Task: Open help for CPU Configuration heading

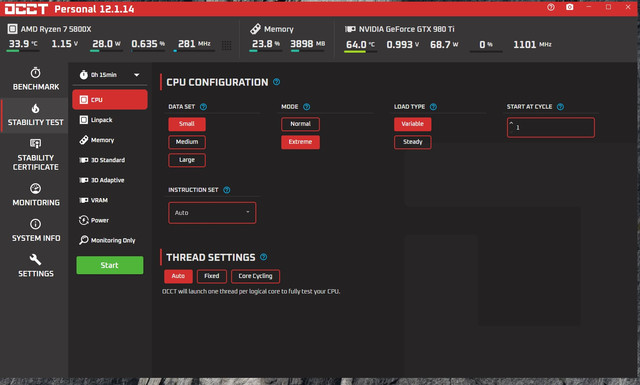Action: click(276, 82)
